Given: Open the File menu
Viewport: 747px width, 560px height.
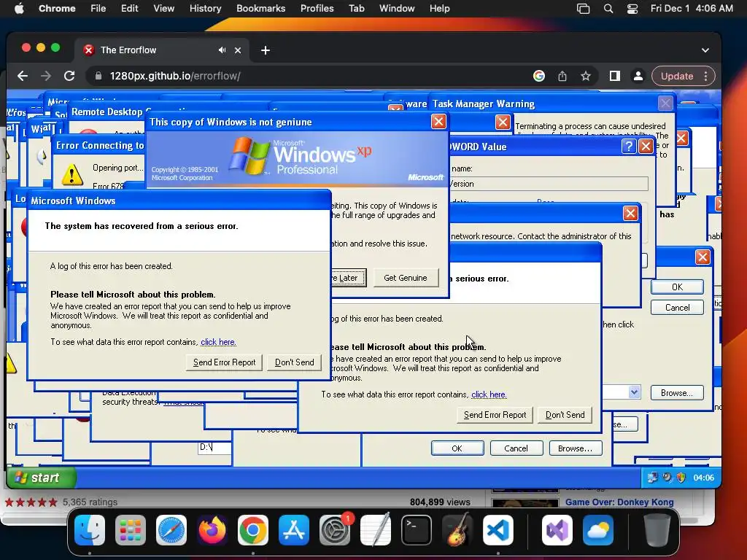Looking at the screenshot, I should (x=98, y=9).
